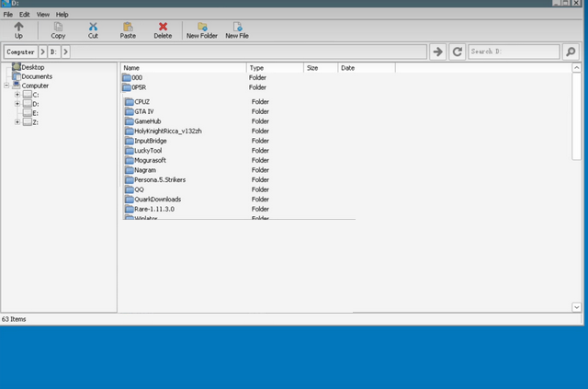The image size is (588, 389).
Task: Collapse the Computer tree node
Action: 7,86
